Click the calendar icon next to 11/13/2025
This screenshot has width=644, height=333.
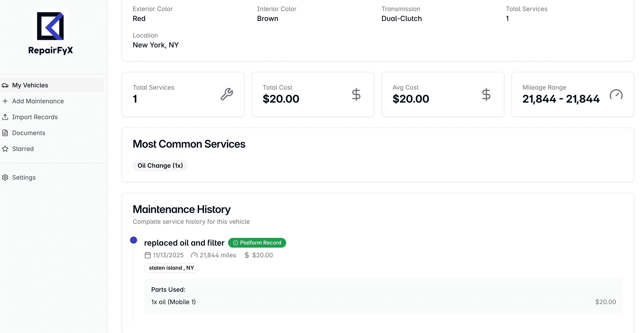(148, 255)
